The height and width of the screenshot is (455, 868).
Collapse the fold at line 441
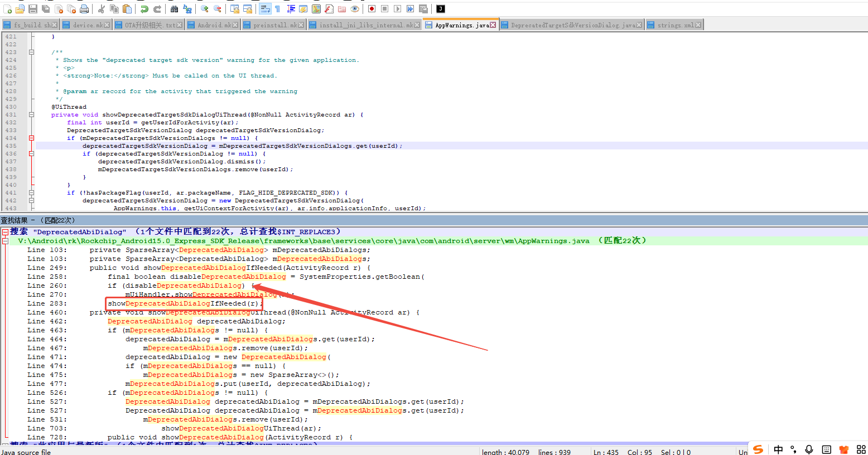click(31, 193)
